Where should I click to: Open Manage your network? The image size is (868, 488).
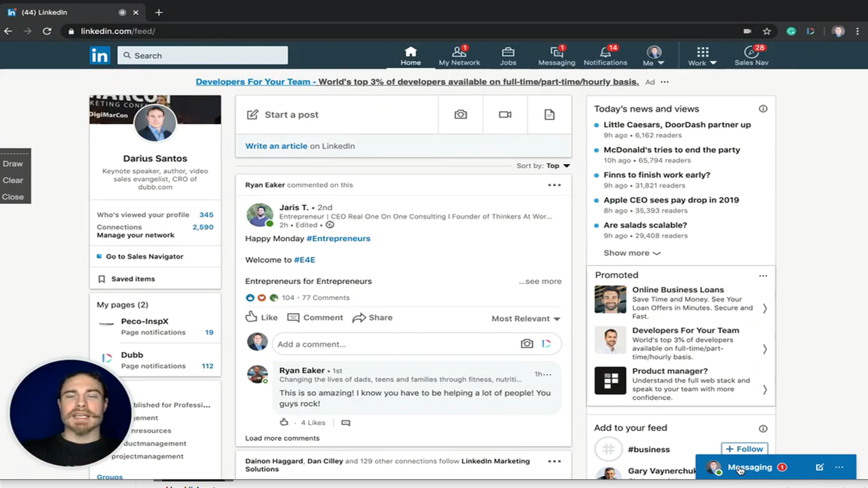click(x=135, y=235)
